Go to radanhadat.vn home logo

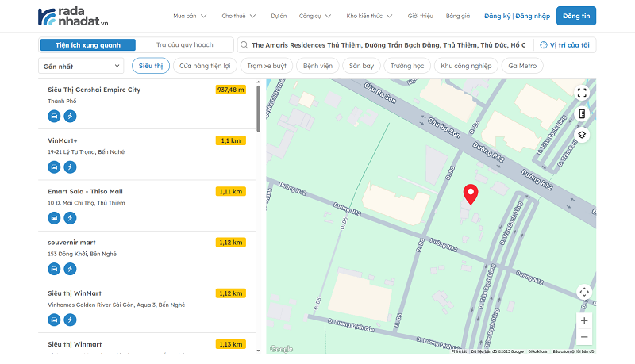click(x=73, y=16)
